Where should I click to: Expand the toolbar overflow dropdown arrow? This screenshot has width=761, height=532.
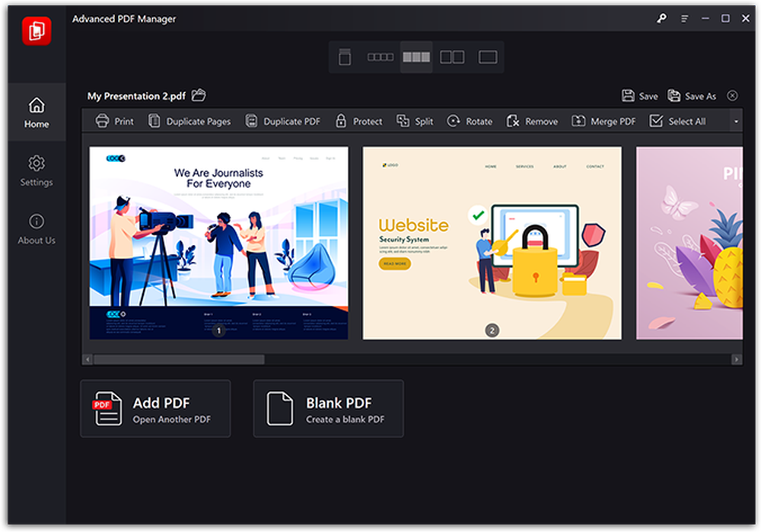[x=736, y=121]
